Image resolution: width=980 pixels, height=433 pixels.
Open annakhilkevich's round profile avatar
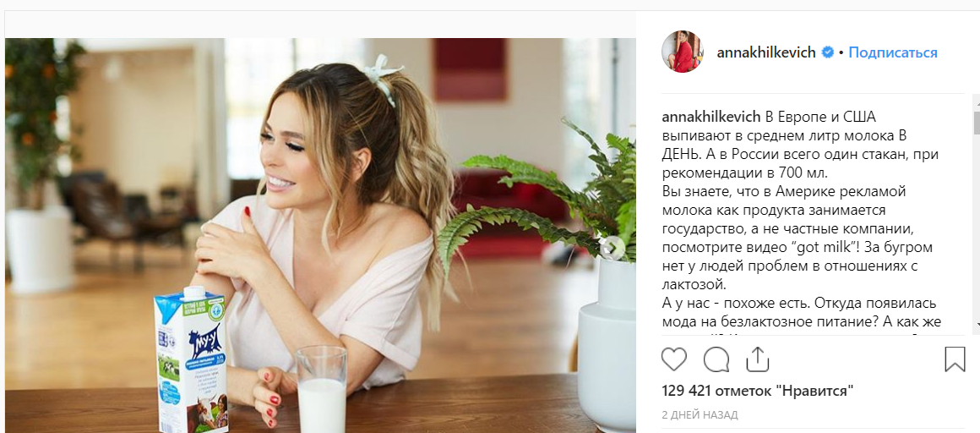pos(683,52)
